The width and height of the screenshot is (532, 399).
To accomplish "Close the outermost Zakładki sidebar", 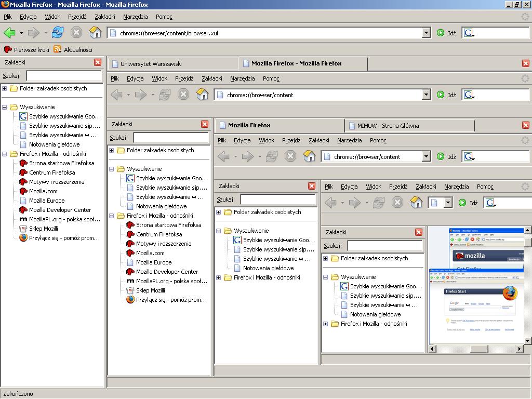I will pyautogui.click(x=98, y=62).
